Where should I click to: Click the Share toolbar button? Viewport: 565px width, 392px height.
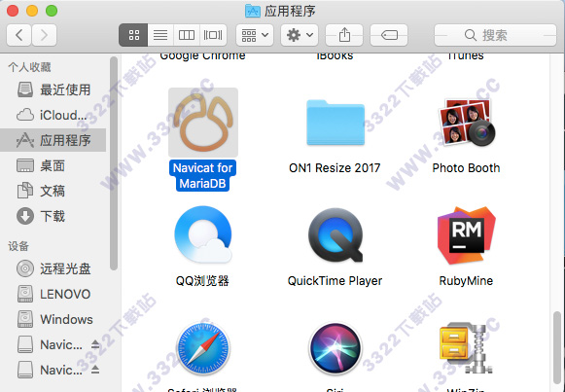pos(344,35)
